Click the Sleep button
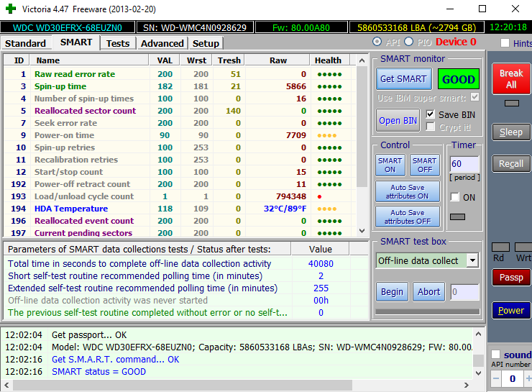The height and width of the screenshot is (392, 532). (x=511, y=132)
